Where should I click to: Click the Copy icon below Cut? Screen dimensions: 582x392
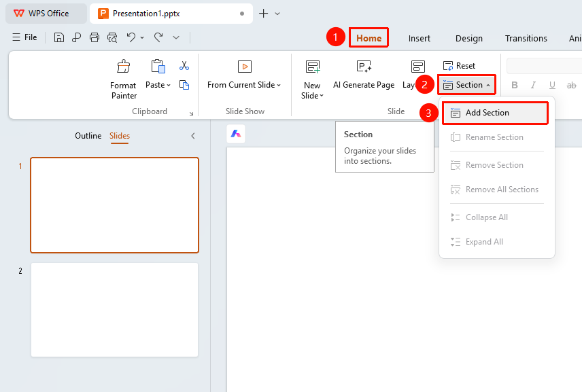184,85
